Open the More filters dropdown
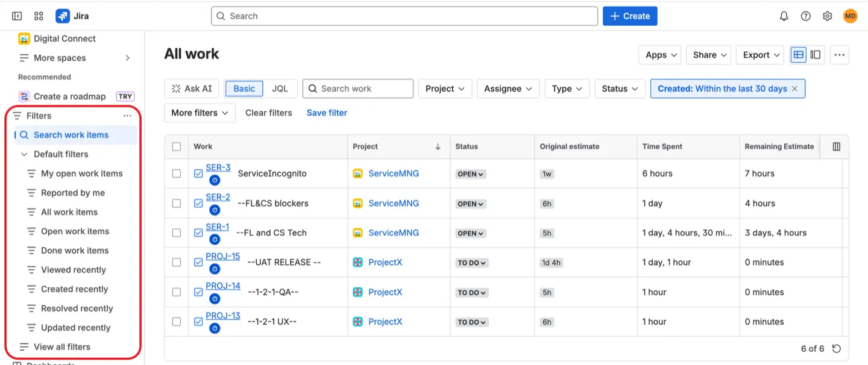 click(200, 113)
